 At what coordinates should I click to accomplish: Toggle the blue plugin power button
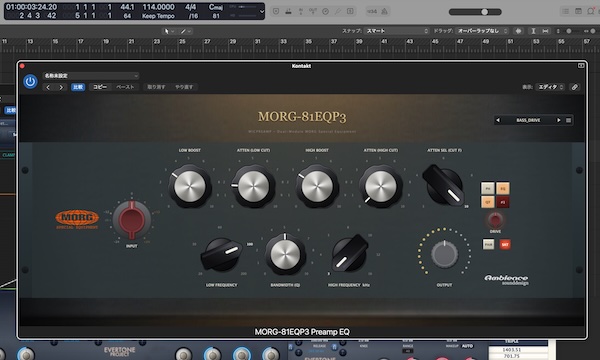30,81
